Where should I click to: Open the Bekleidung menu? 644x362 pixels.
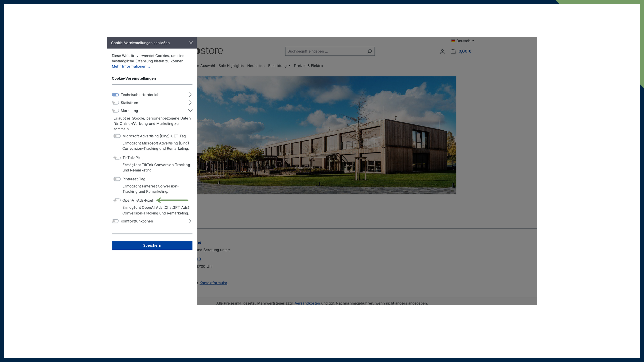[x=279, y=66]
